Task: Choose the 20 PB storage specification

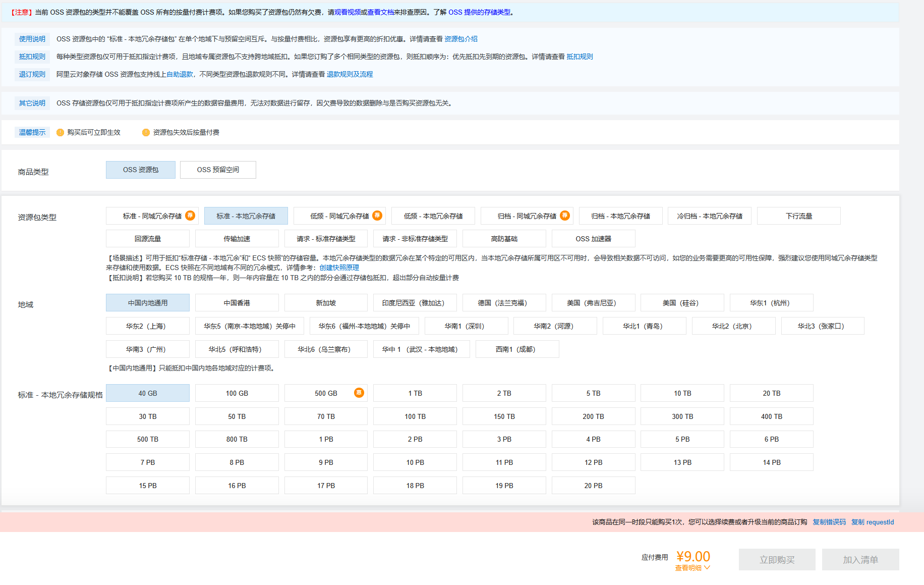Action: coord(593,486)
